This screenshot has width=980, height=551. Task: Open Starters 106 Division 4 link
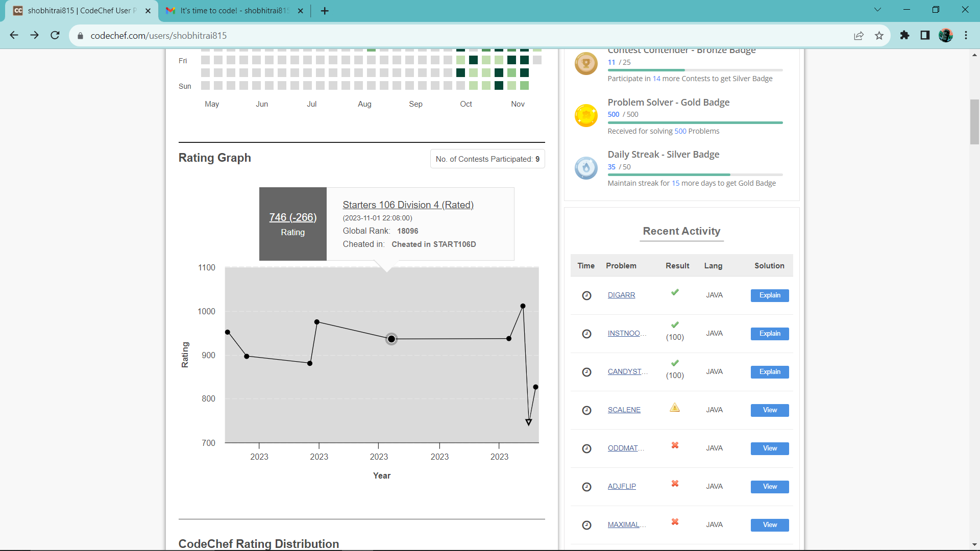408,205
